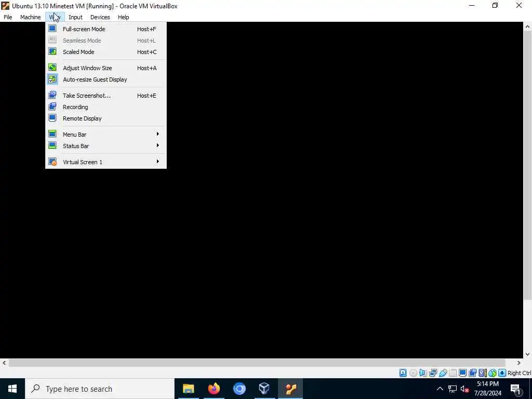This screenshot has height=399, width=532.
Task: Toggle Auto-resize Guest Display option
Action: (106, 79)
